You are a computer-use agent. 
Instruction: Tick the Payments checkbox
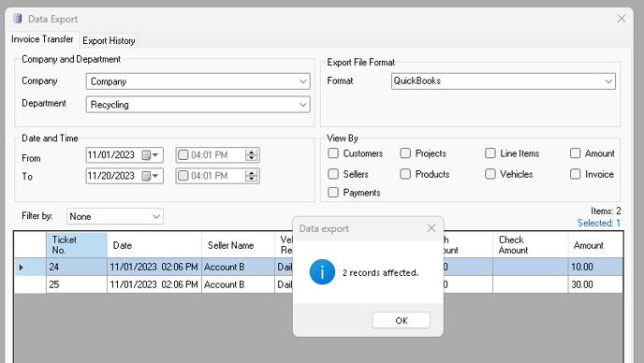[x=333, y=192]
